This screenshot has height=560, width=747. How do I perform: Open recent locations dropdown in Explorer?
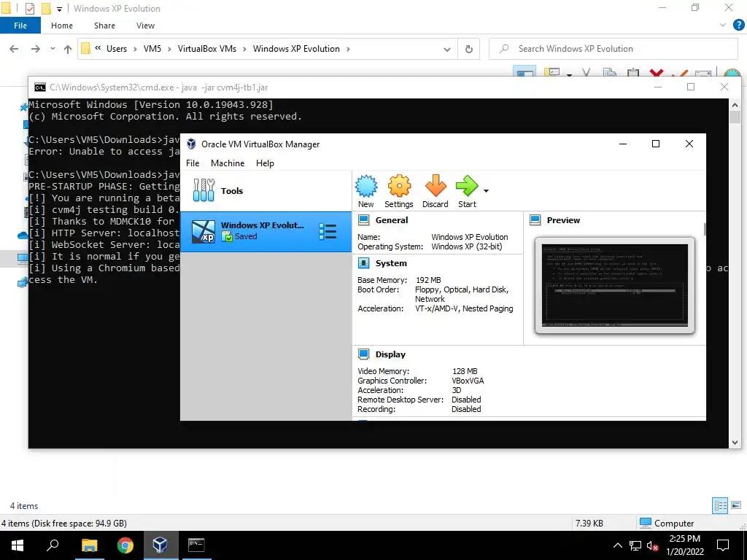coord(53,49)
